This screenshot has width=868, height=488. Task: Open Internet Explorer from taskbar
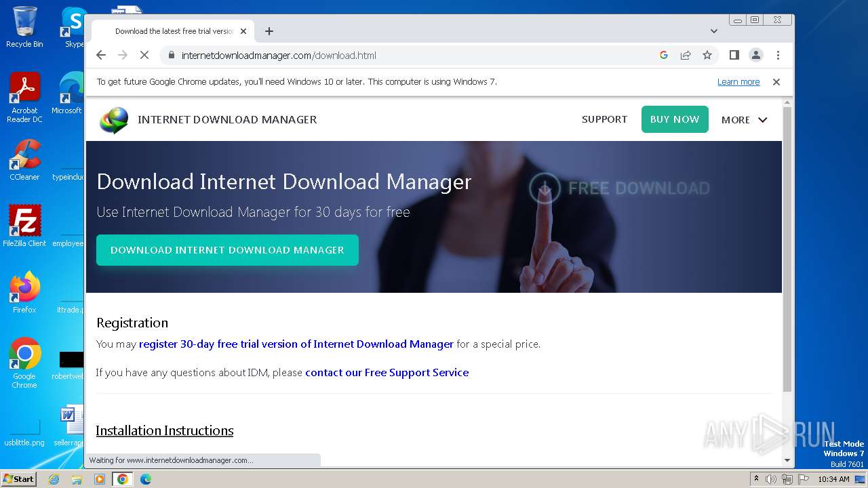54,479
